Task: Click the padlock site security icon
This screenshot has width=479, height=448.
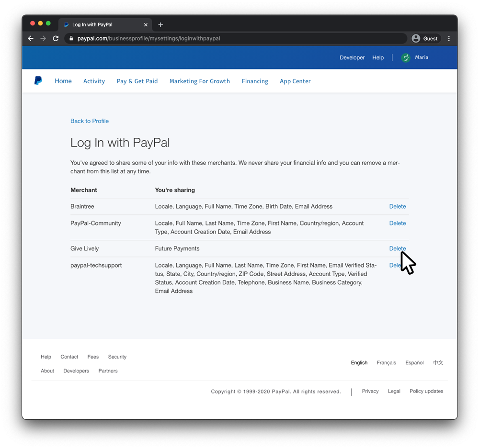Action: (71, 38)
